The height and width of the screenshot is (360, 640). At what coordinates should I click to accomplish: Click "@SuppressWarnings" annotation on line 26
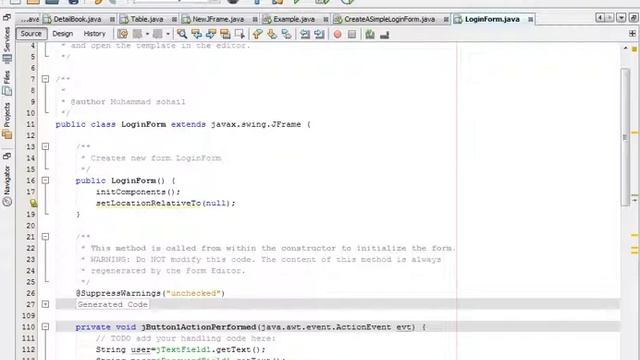tap(118, 293)
